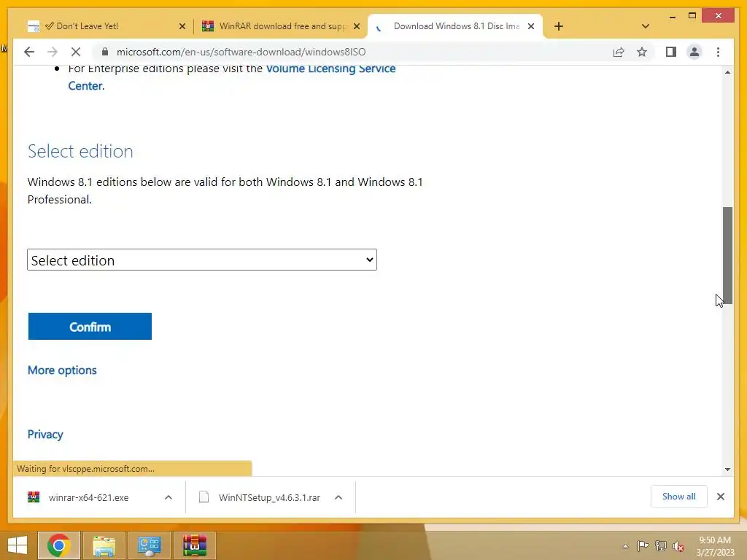Click the address bar URL

click(x=241, y=52)
